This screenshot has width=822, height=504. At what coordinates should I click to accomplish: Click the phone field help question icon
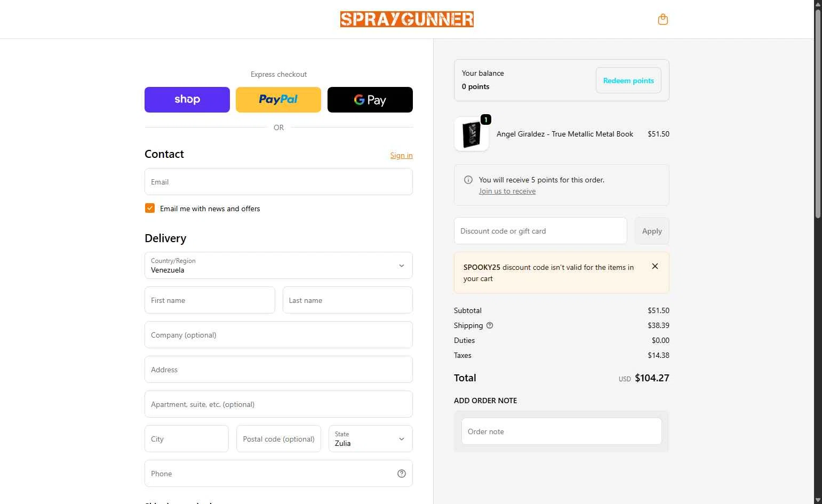(402, 474)
